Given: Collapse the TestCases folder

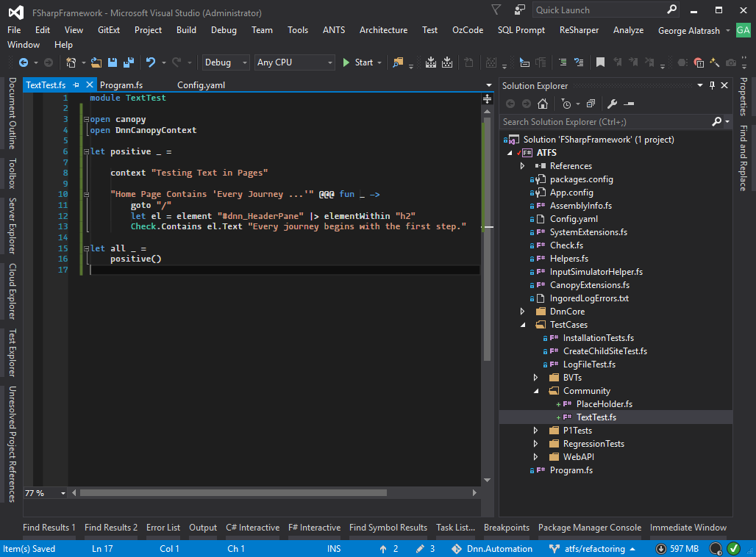Looking at the screenshot, I should tap(523, 325).
